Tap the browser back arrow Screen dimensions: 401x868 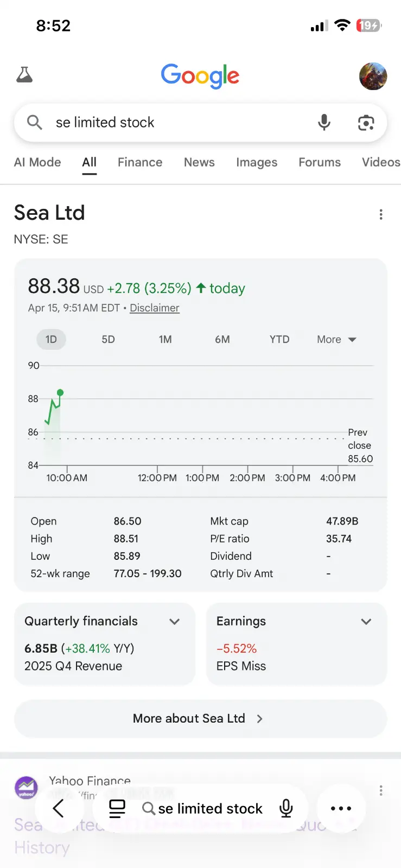[x=59, y=808]
